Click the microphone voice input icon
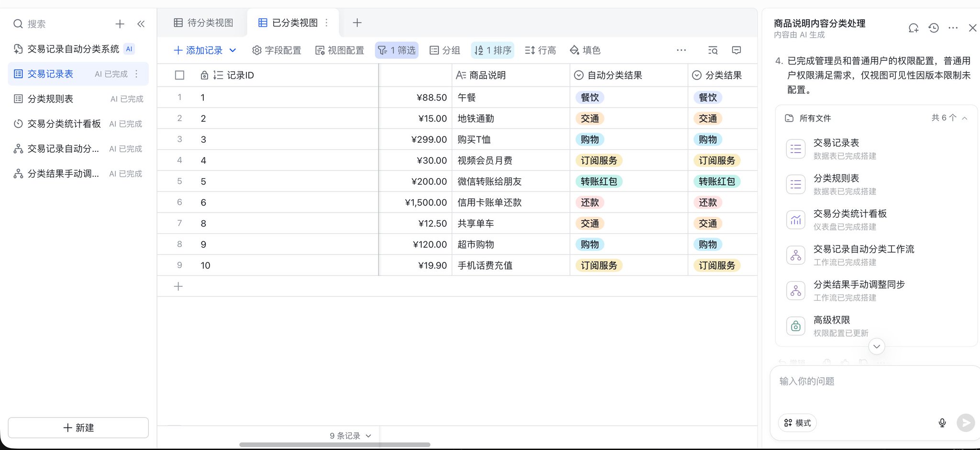Image resolution: width=980 pixels, height=450 pixels. tap(942, 423)
